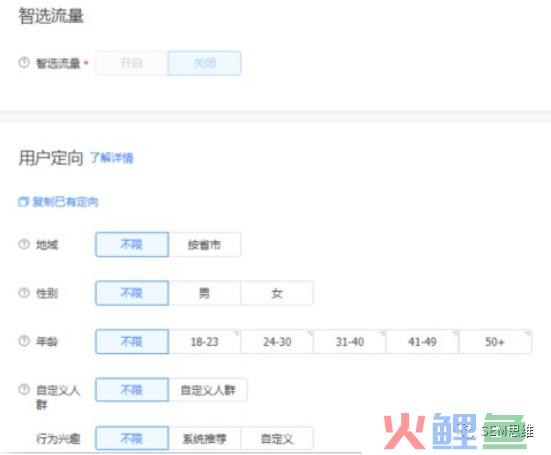Screen dimensions: 551x455
Task: Select 关闭 for 智选流量
Action: pos(204,63)
